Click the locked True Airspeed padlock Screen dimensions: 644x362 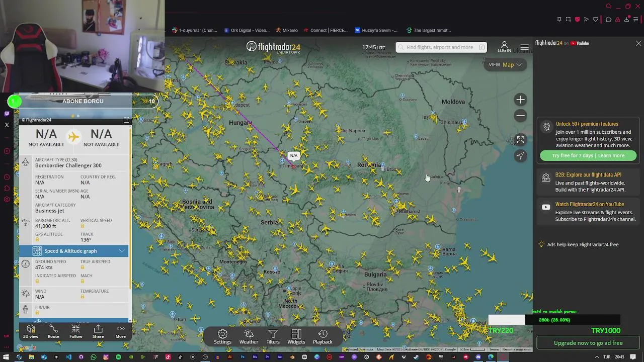[83, 267]
